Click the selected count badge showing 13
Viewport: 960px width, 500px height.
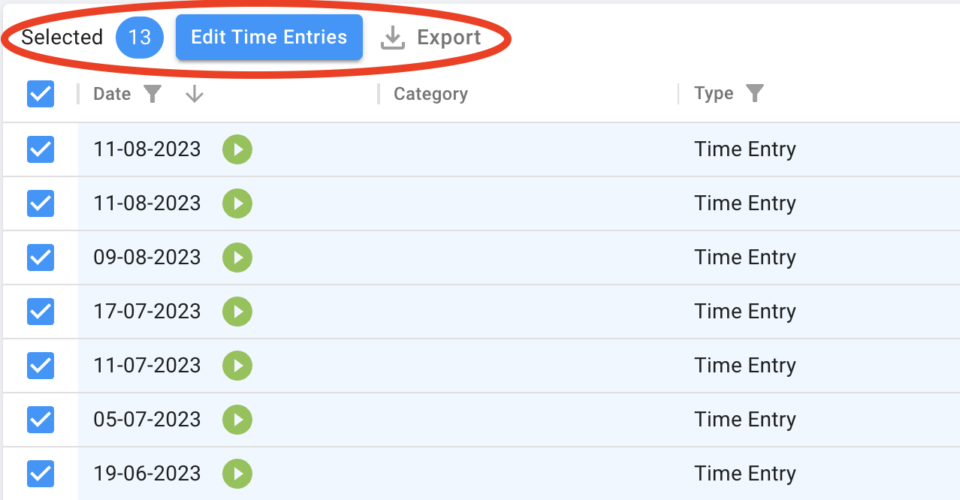(139, 38)
